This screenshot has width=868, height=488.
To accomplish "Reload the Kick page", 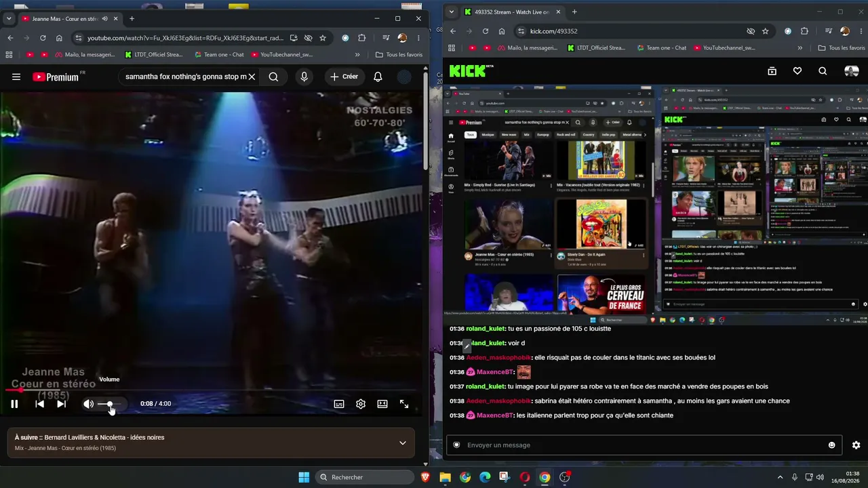I will [x=486, y=31].
